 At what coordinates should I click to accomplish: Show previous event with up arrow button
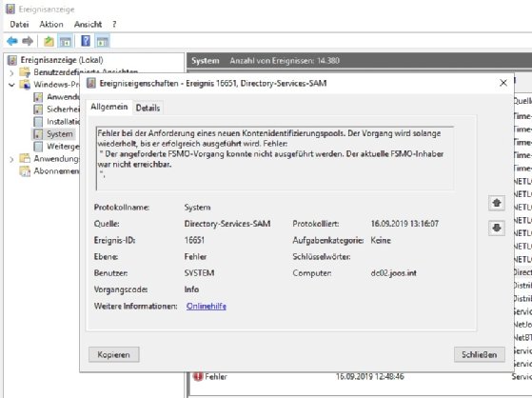pyautogui.click(x=497, y=203)
